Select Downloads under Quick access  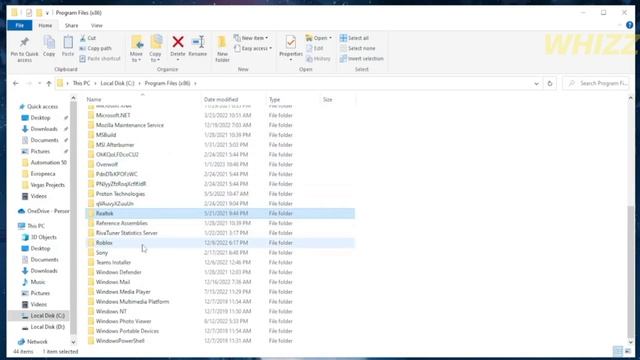(44, 129)
